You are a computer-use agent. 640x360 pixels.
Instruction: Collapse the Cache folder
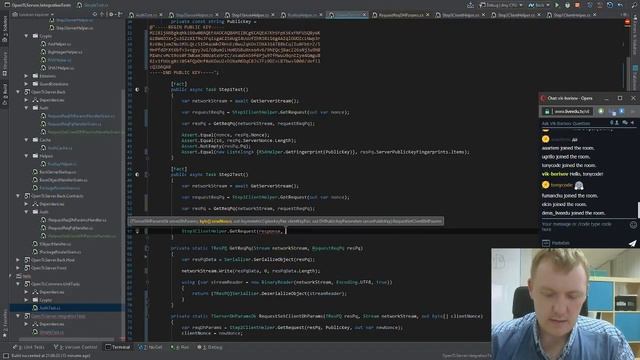26,140
